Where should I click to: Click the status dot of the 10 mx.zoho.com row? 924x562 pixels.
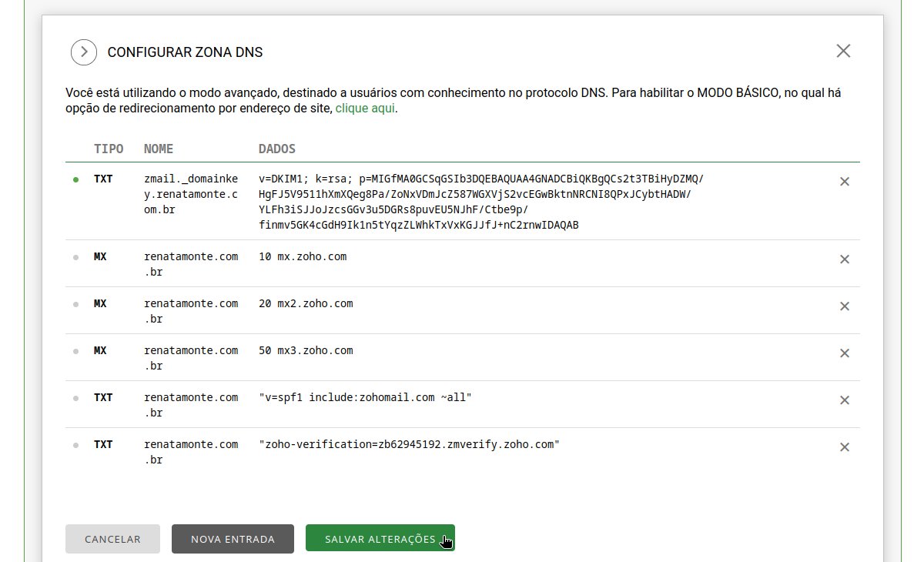pos(75,257)
